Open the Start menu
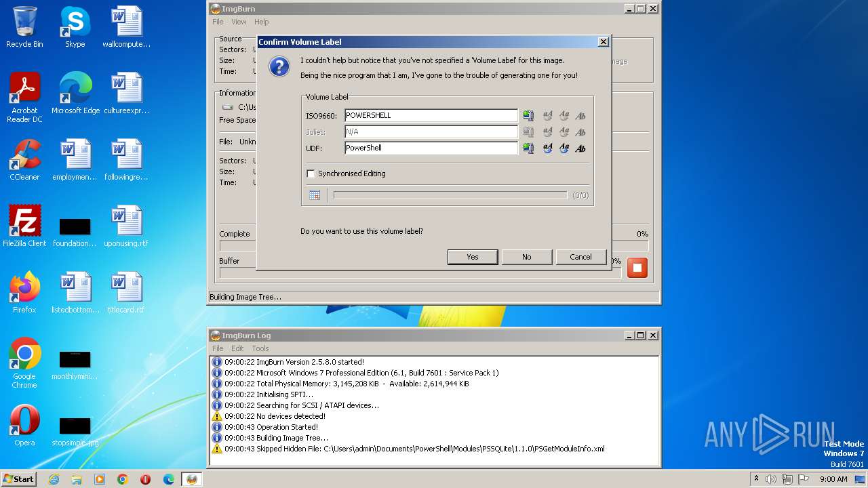 pos(19,479)
